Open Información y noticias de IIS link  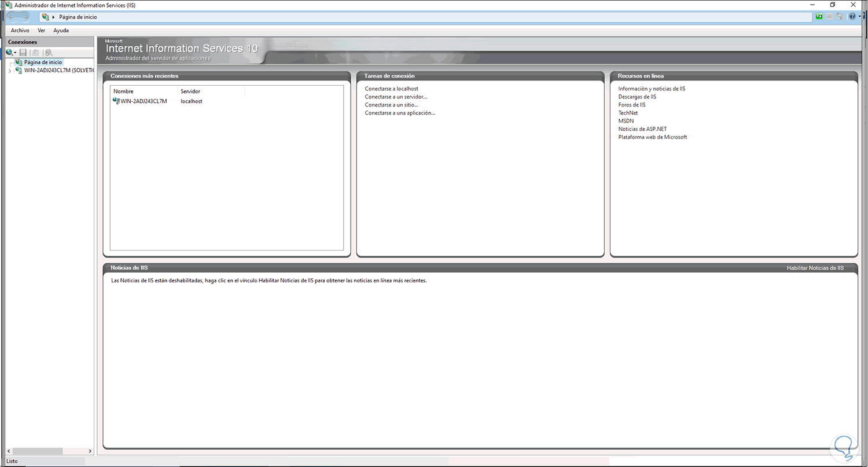pyautogui.click(x=652, y=89)
